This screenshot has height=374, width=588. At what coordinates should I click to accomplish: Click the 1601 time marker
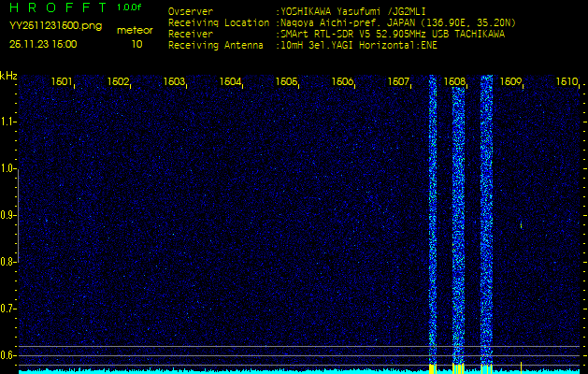pos(63,82)
